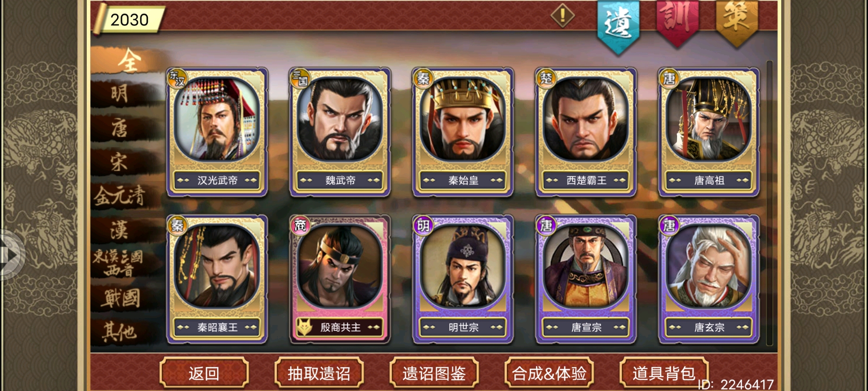
Task: Tap the 商 badge on 殷商共主 card
Action: tap(300, 225)
